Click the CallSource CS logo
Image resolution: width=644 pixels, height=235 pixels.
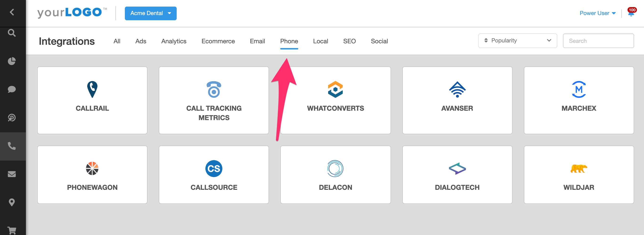[x=214, y=169]
